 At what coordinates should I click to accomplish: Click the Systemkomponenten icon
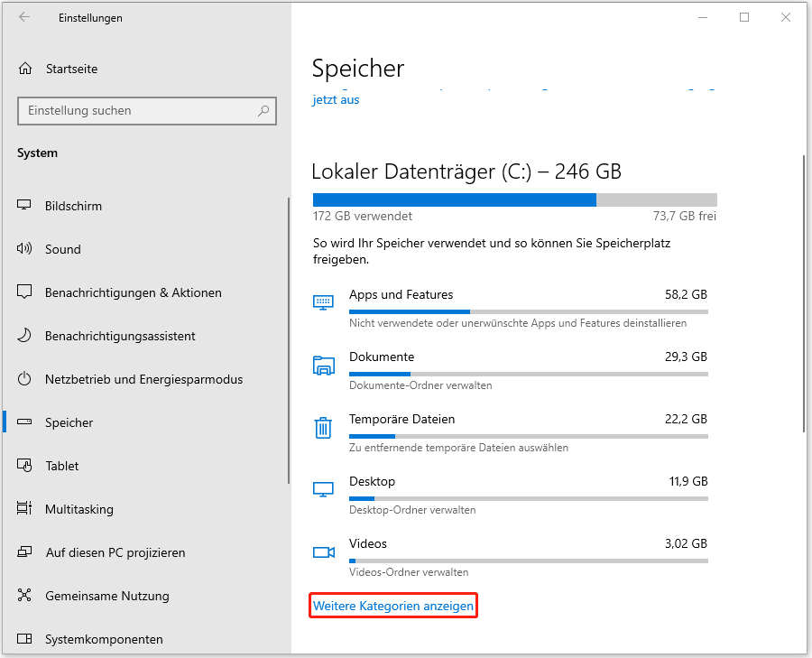pyautogui.click(x=24, y=638)
